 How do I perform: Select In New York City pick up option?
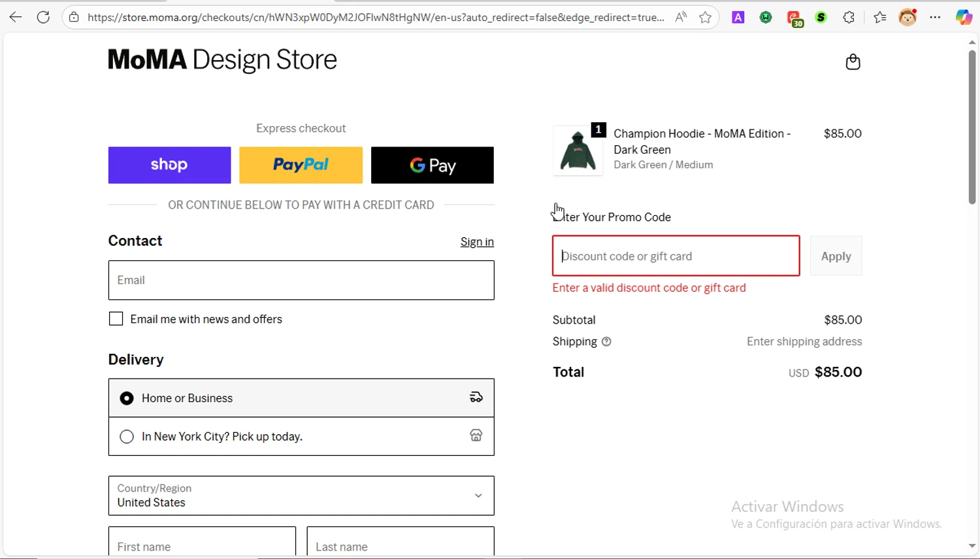click(x=301, y=436)
